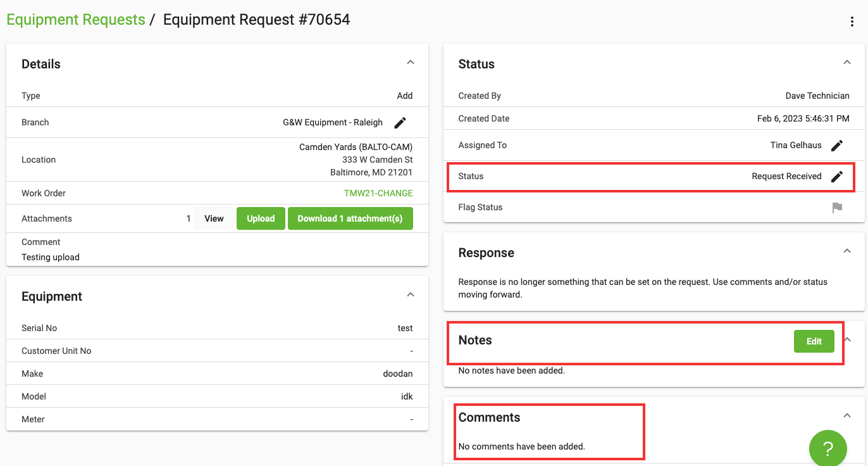Open the Equipment Requests breadcrumb link

click(x=75, y=20)
